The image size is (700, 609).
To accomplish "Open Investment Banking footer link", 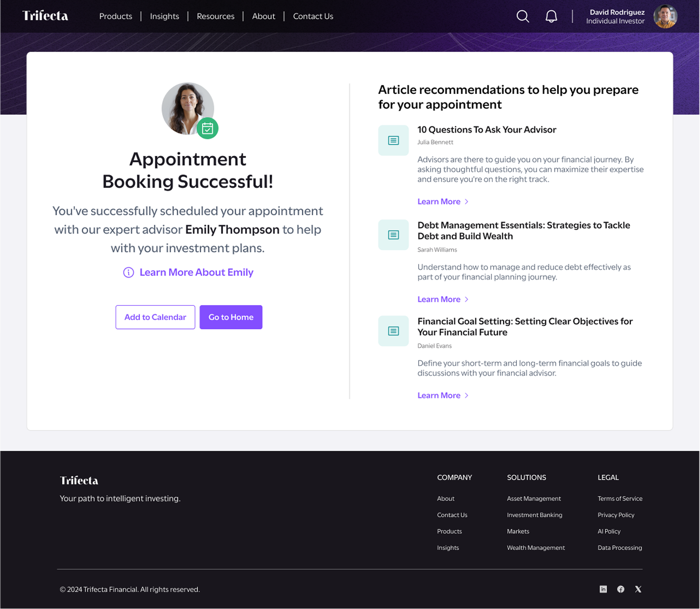I will pos(534,515).
